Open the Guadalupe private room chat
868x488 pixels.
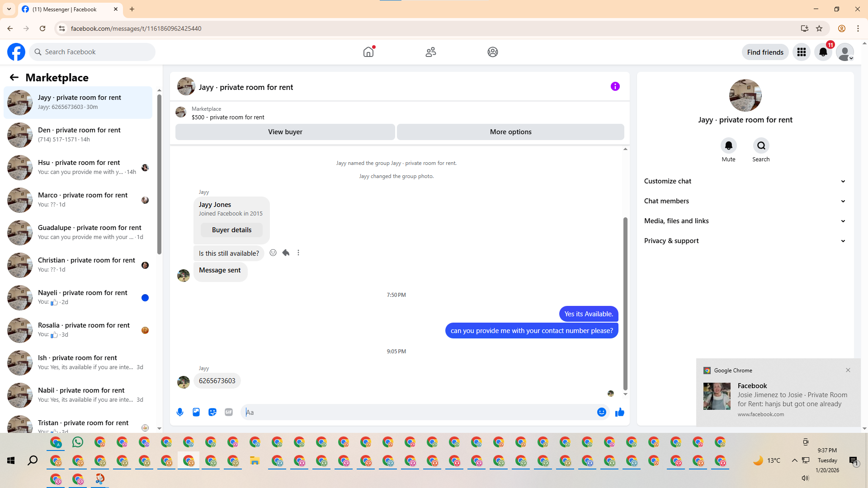(x=78, y=233)
